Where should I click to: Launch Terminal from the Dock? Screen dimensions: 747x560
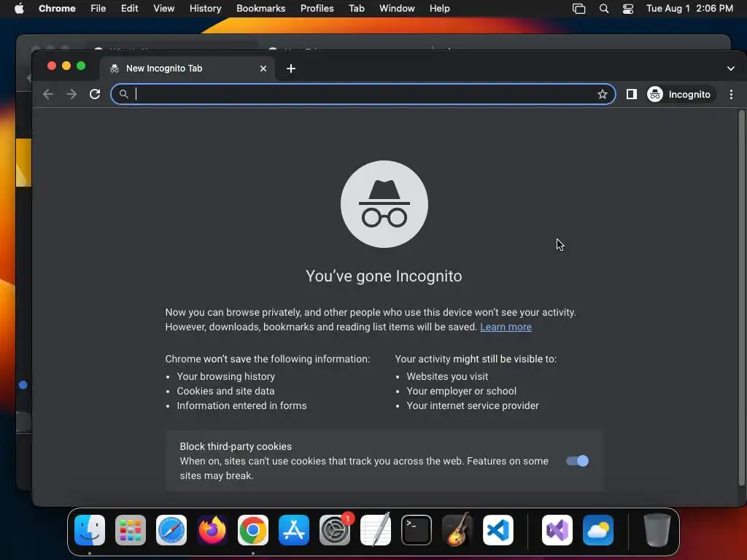point(417,530)
